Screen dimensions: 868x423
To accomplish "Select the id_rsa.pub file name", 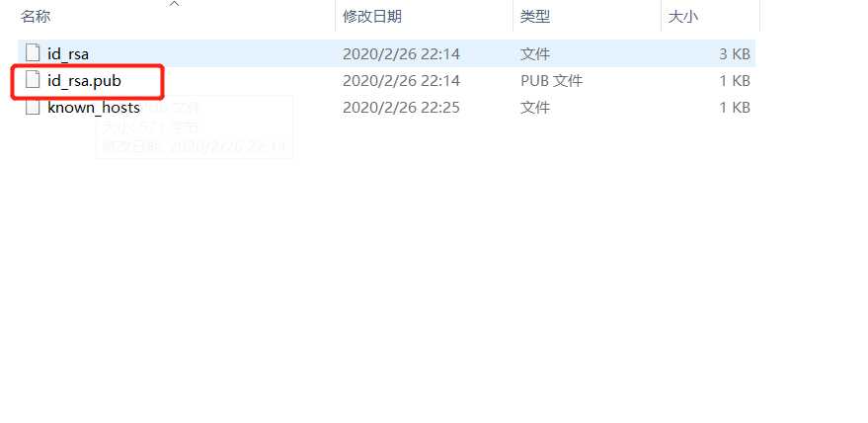I will point(84,81).
